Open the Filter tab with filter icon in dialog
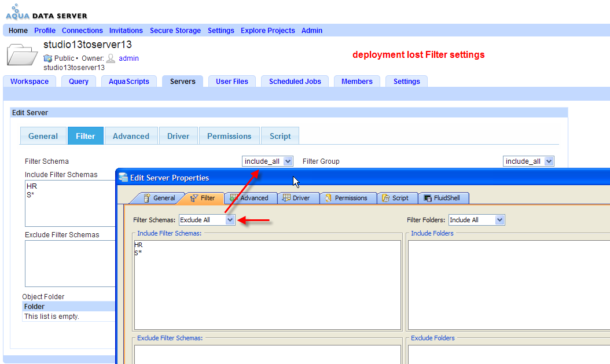Screen dimensions: 610x364 coord(194,197)
